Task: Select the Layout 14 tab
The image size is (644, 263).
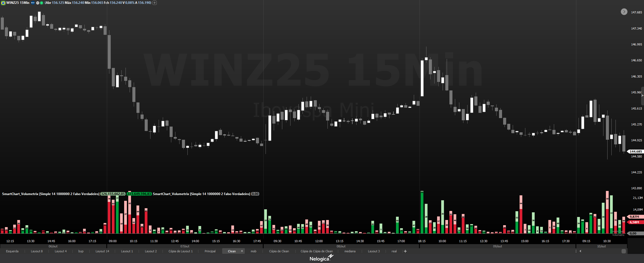Action: click(x=102, y=251)
